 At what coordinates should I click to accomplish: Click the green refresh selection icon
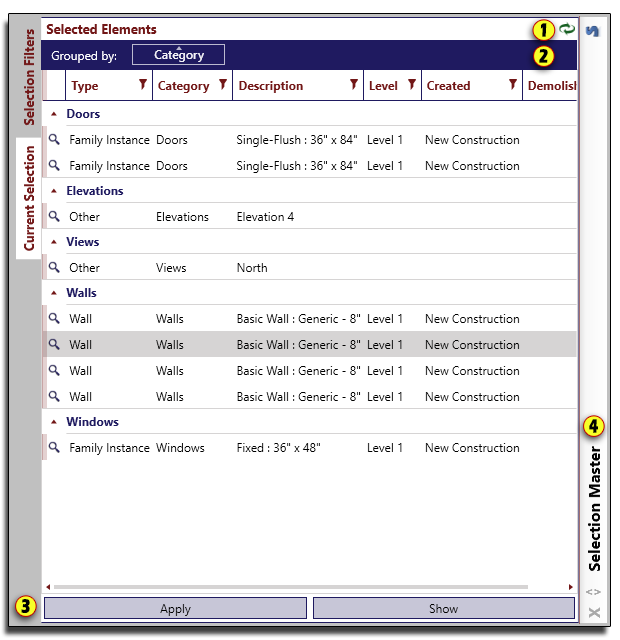(x=568, y=30)
